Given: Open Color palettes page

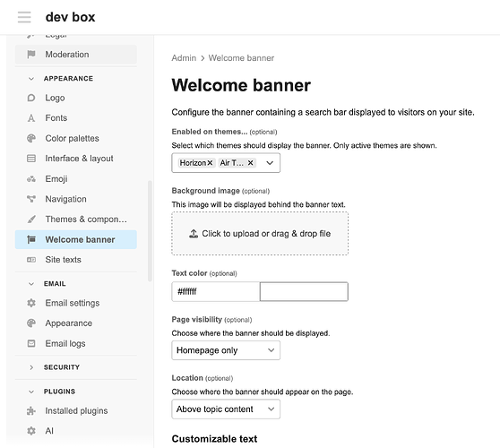Looking at the screenshot, I should coord(76,138).
